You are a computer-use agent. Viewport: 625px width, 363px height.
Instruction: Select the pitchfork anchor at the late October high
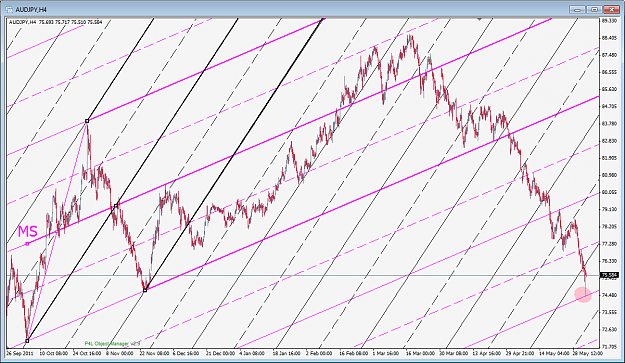87,121
